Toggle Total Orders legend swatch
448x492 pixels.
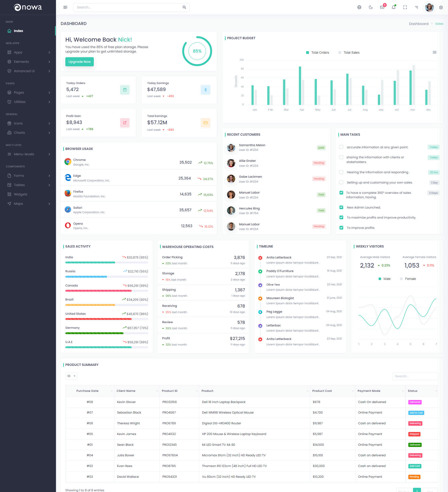click(307, 53)
